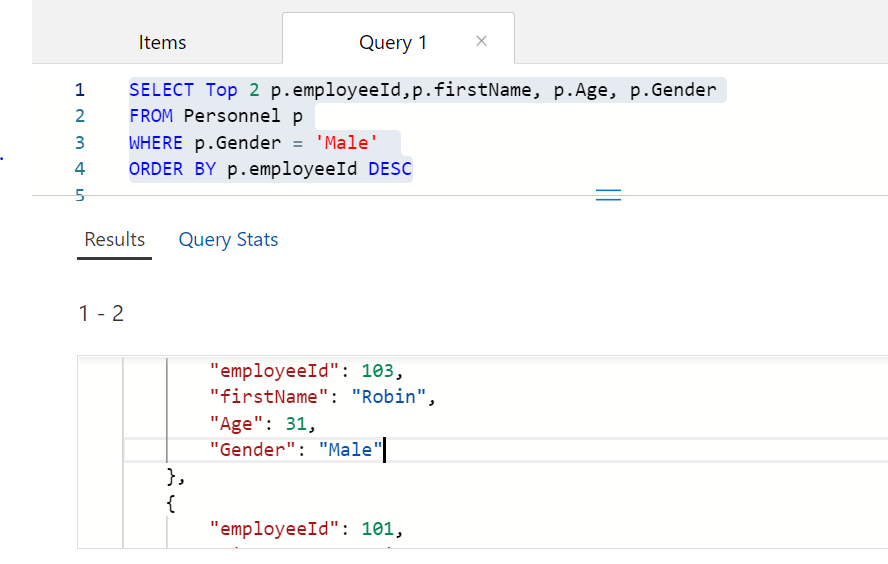This screenshot has width=888, height=564.
Task: Select the Query 1 tab
Action: [x=392, y=42]
